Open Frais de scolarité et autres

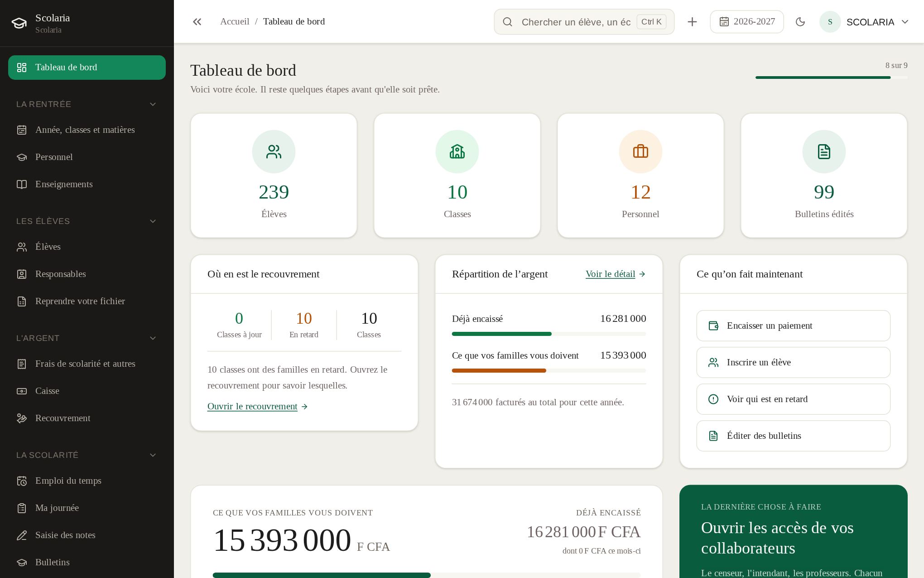87,364
